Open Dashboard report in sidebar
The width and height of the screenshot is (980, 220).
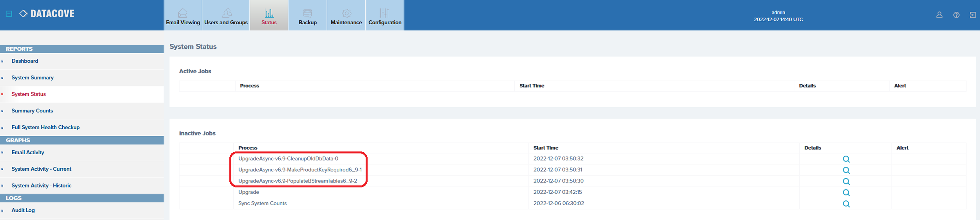click(25, 61)
